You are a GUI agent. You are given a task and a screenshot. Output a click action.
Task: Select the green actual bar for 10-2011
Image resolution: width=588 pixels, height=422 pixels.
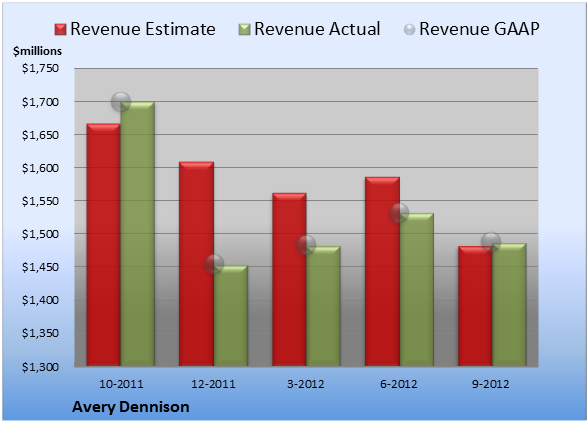[137, 234]
